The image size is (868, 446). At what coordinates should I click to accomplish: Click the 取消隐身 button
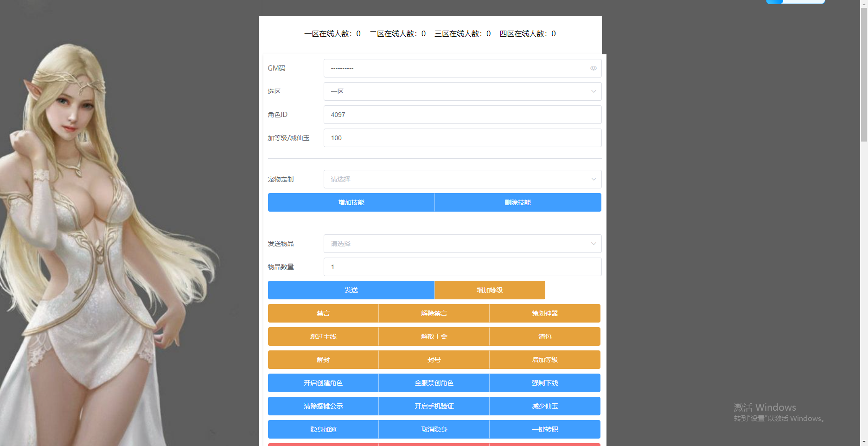point(434,429)
